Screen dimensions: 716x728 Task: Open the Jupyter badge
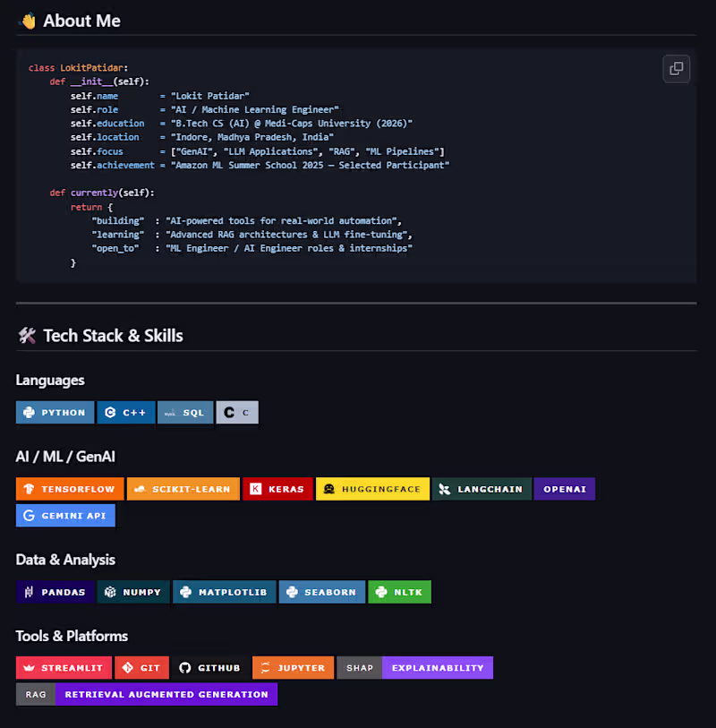(x=293, y=668)
